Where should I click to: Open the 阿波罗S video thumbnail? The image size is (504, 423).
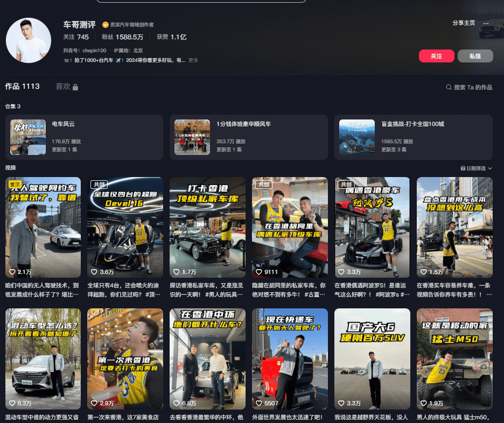pos(372,227)
